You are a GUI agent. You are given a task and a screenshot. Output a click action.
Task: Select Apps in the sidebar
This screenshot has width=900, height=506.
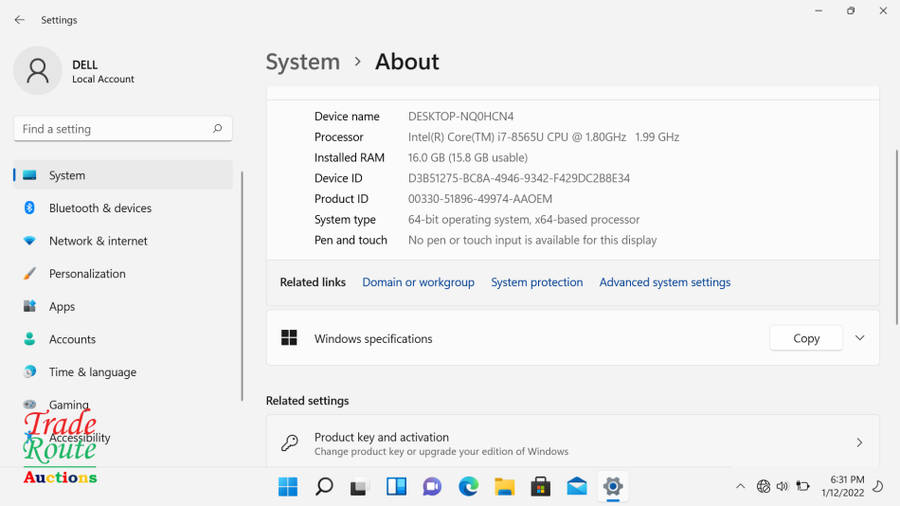coord(62,307)
